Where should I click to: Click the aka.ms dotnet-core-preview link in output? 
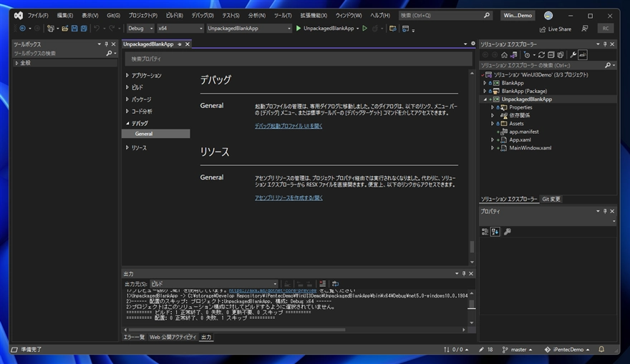tap(273, 290)
